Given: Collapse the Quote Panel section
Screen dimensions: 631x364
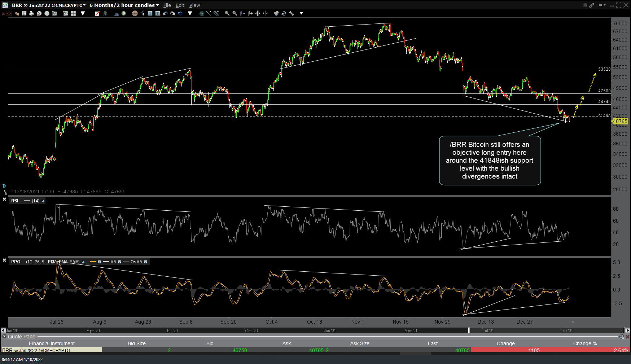Looking at the screenshot, I should click(x=4, y=337).
